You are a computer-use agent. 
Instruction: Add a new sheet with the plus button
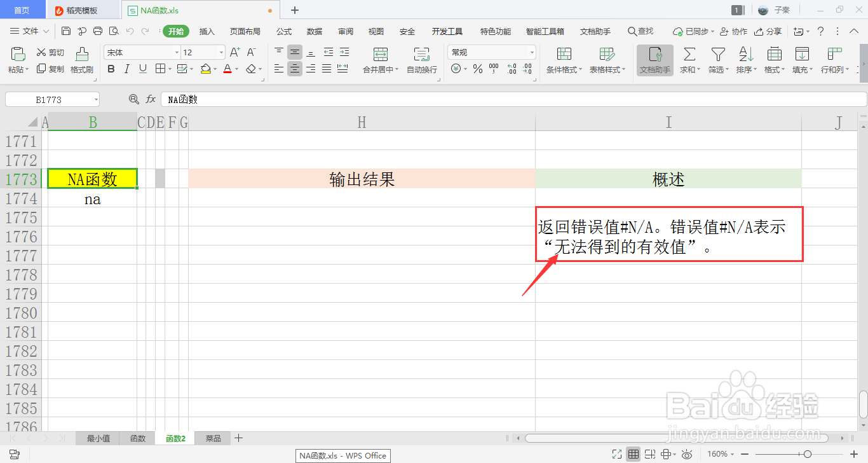(238, 438)
